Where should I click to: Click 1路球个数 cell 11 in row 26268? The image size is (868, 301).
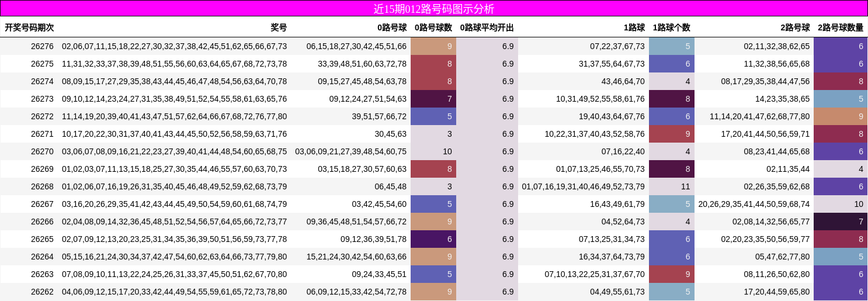[672, 186]
